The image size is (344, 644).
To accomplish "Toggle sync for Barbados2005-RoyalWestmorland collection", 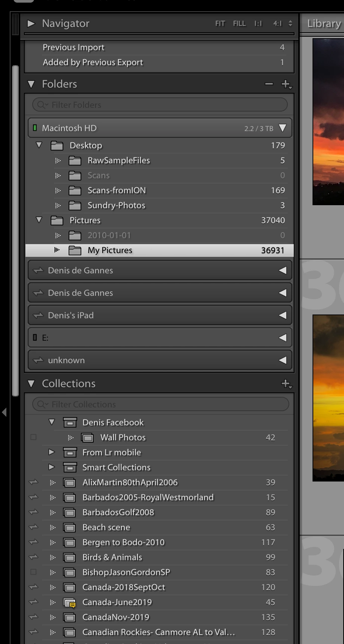I will [x=34, y=497].
